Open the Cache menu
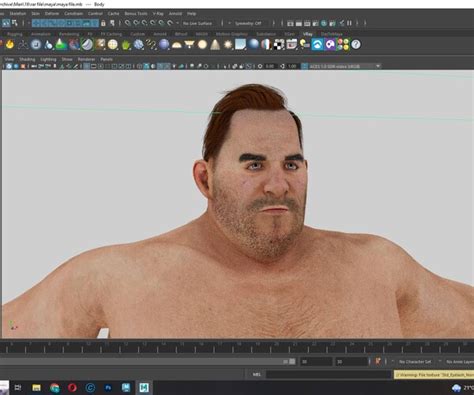Image resolution: width=474 pixels, height=395 pixels. 113,14
